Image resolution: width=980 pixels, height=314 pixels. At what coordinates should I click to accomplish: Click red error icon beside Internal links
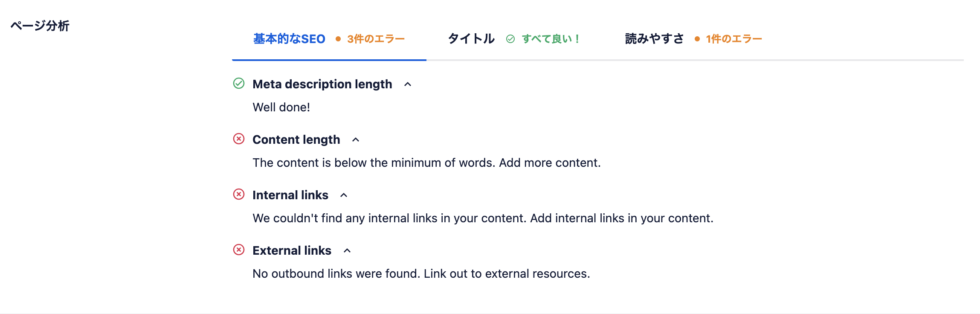point(239,194)
